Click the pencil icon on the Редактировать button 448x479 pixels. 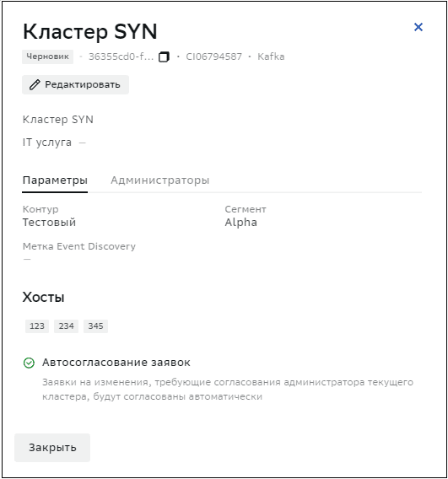click(35, 84)
